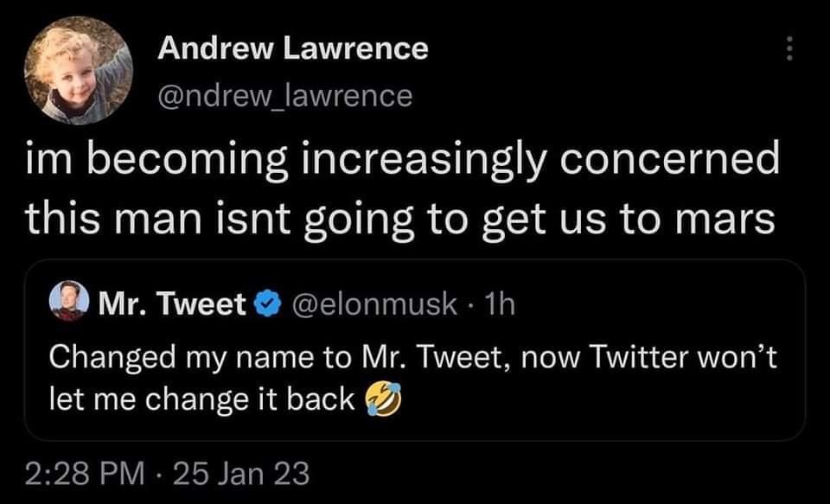Click the laughing emoji in quoted tweet
Screen dimensions: 830x504
click(382, 398)
